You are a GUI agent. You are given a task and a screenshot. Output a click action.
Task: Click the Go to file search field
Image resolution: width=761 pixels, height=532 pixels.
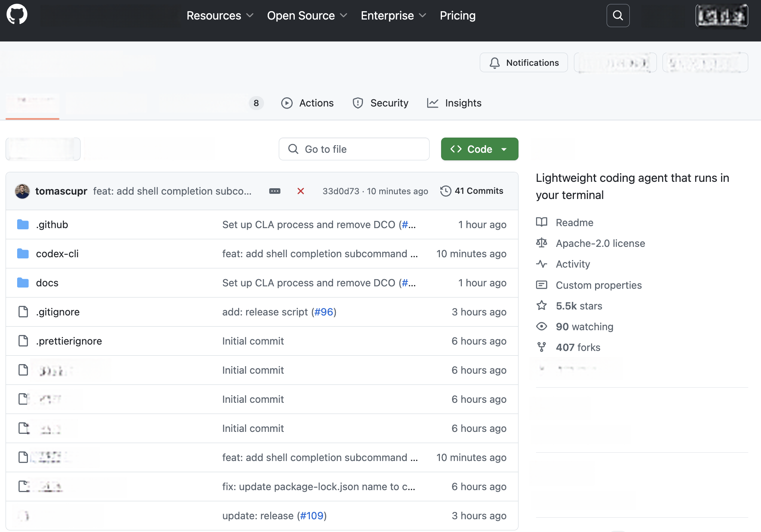(354, 149)
